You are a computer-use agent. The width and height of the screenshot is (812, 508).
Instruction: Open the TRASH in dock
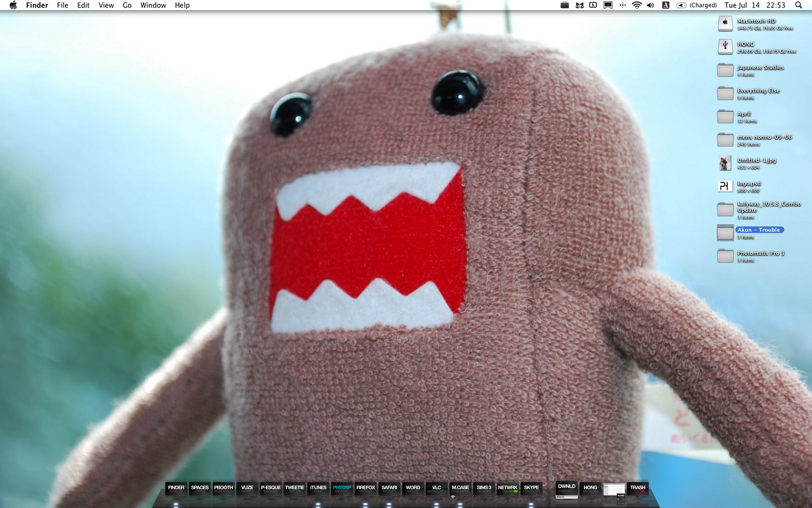(x=638, y=489)
